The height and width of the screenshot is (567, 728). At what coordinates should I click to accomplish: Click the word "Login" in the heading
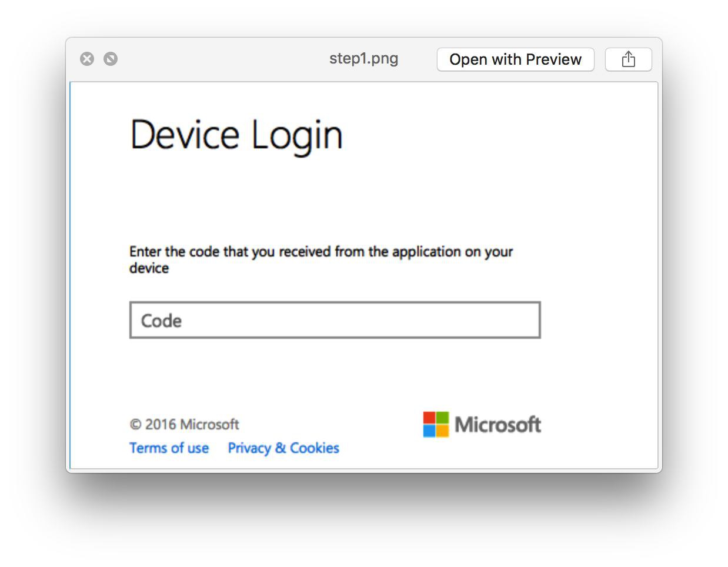(x=297, y=136)
